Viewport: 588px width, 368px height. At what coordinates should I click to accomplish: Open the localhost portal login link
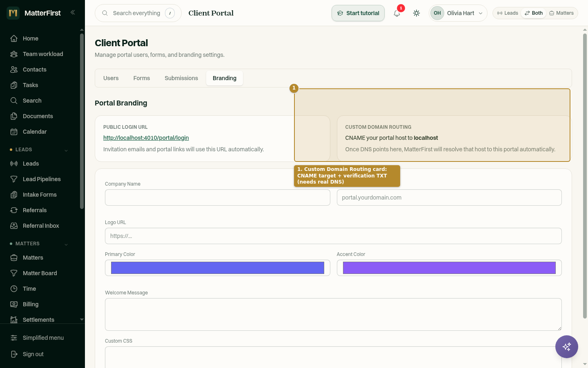click(x=146, y=138)
